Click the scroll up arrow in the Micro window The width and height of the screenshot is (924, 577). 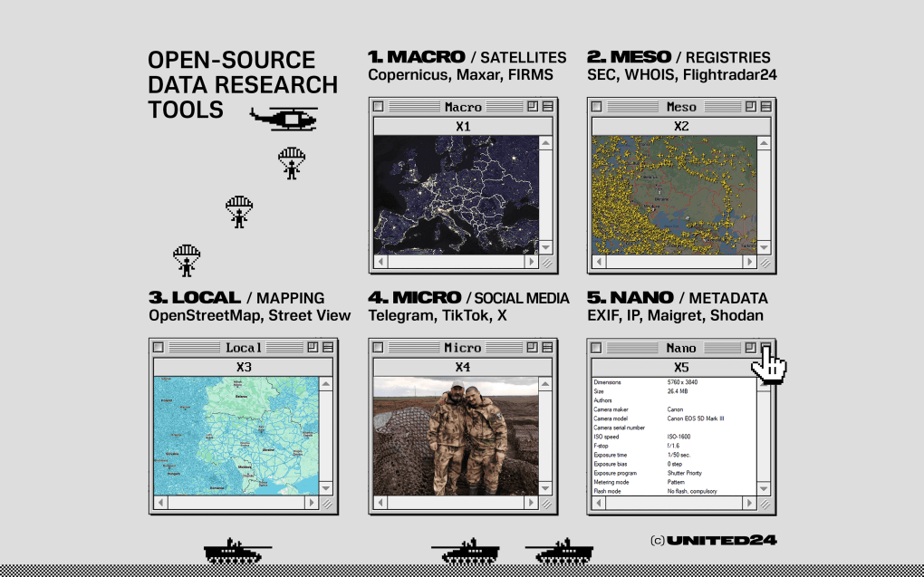click(x=545, y=384)
